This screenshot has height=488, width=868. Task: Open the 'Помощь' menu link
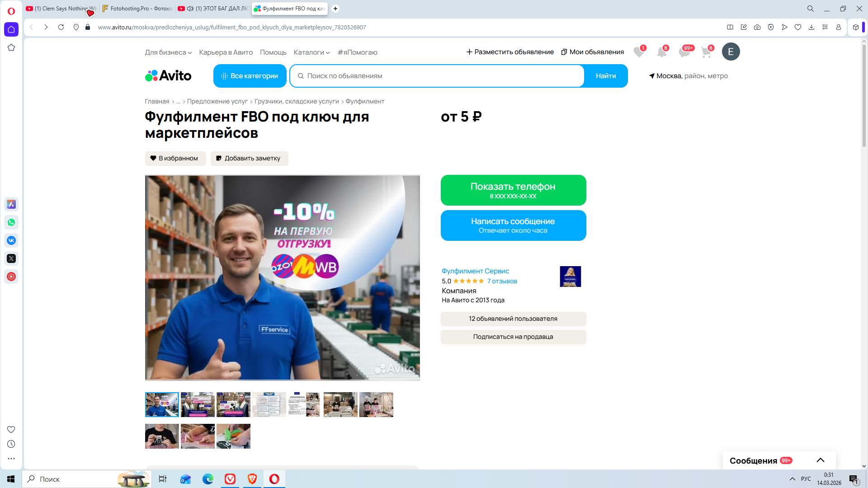click(273, 52)
